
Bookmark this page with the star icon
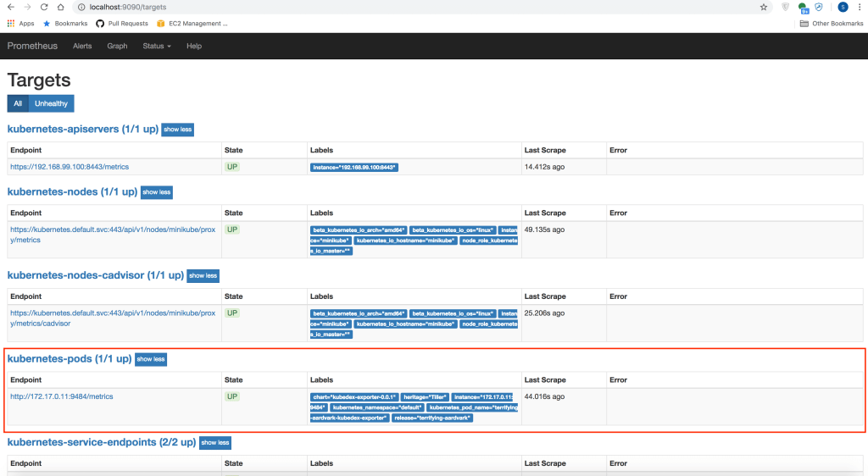[764, 7]
